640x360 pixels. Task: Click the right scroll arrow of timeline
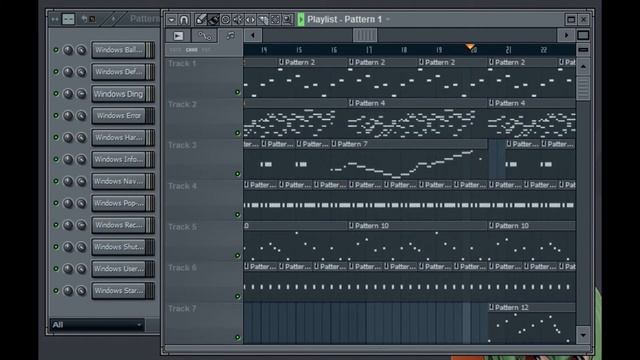[x=566, y=36]
